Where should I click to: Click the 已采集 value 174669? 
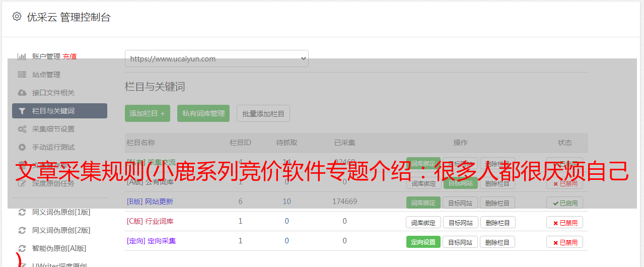click(x=344, y=202)
